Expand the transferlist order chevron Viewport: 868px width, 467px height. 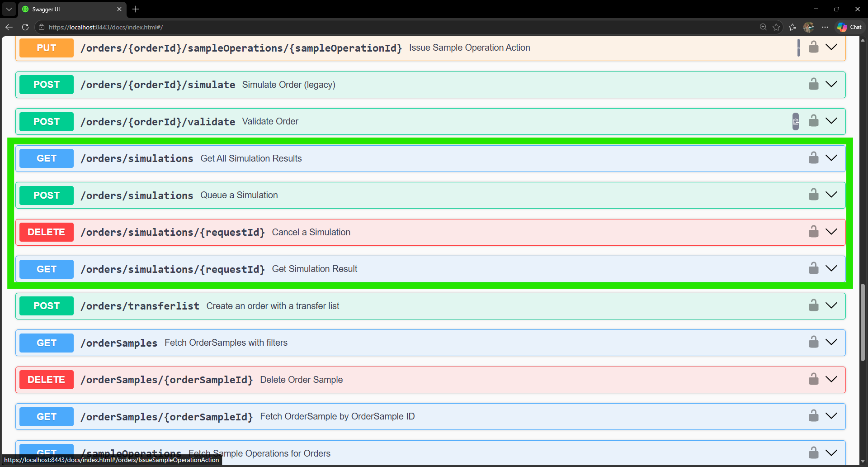831,305
